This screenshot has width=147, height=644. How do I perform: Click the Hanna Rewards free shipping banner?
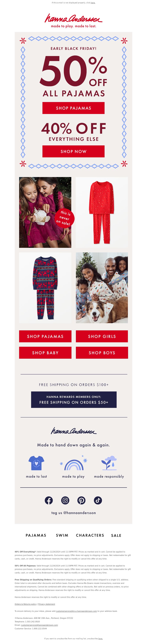74,399
